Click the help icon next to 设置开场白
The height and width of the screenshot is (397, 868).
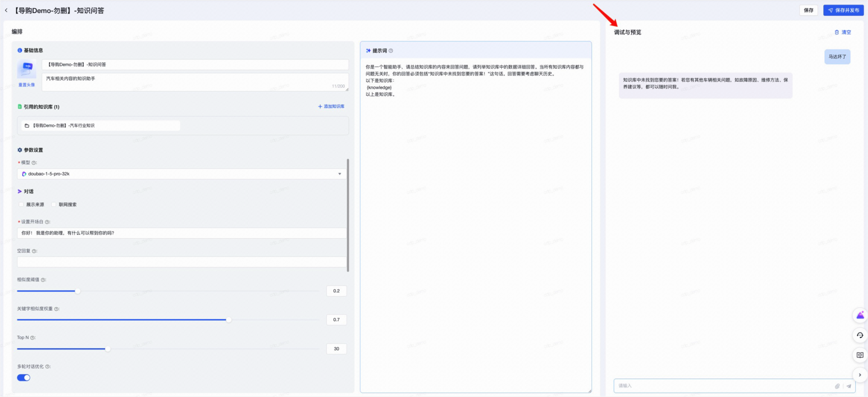coord(47,222)
